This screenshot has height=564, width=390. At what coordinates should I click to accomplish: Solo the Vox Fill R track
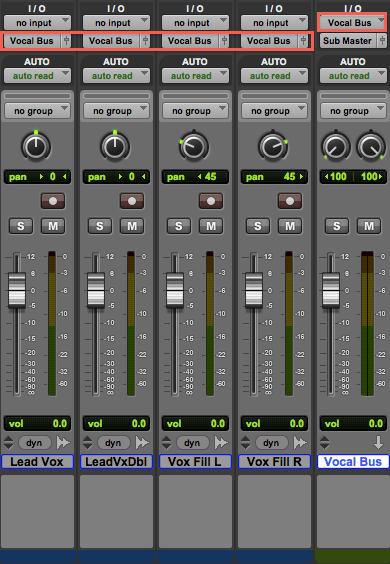pyautogui.click(x=258, y=226)
